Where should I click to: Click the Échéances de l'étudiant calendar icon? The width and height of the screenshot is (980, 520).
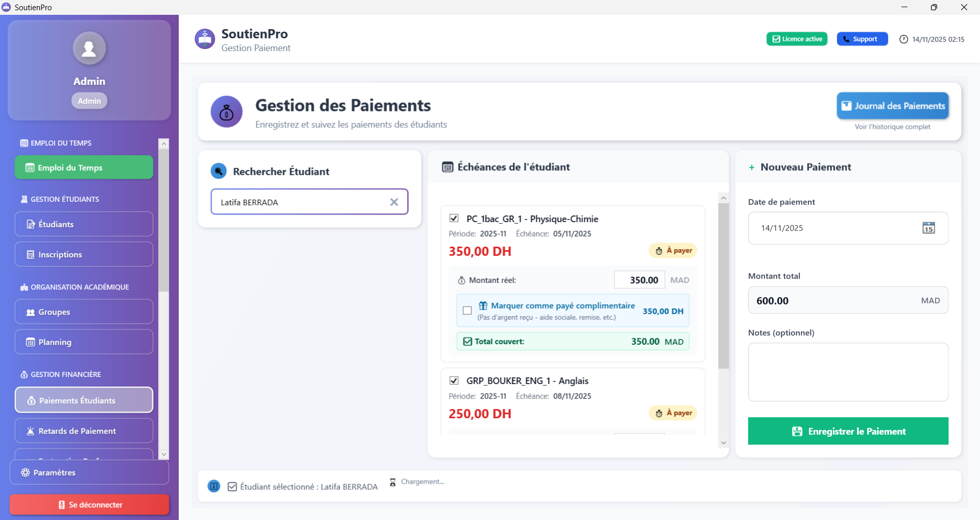click(x=447, y=167)
